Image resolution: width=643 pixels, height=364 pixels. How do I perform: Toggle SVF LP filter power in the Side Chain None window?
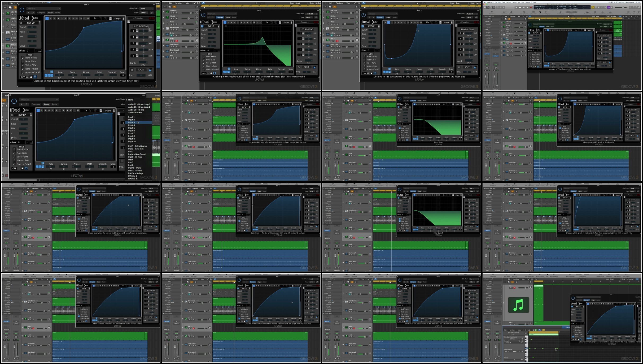[x=21, y=23]
